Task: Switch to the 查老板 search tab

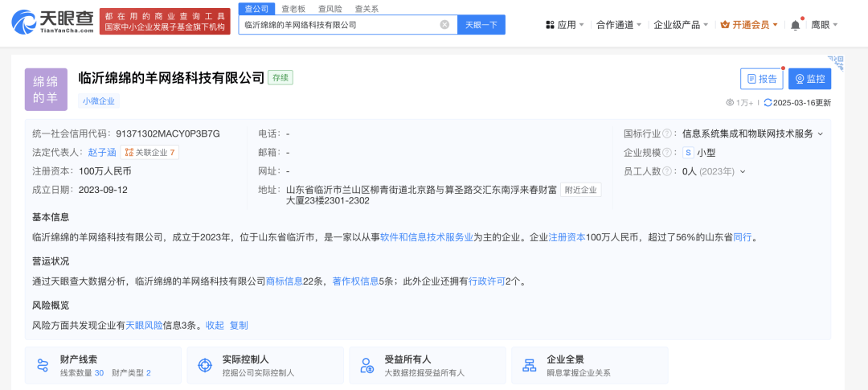Action: [x=293, y=9]
